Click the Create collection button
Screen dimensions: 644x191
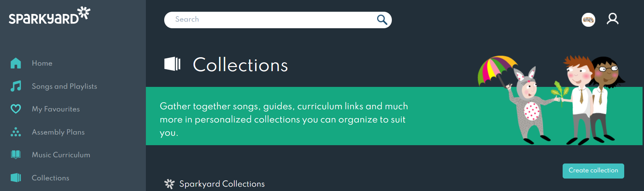593,171
